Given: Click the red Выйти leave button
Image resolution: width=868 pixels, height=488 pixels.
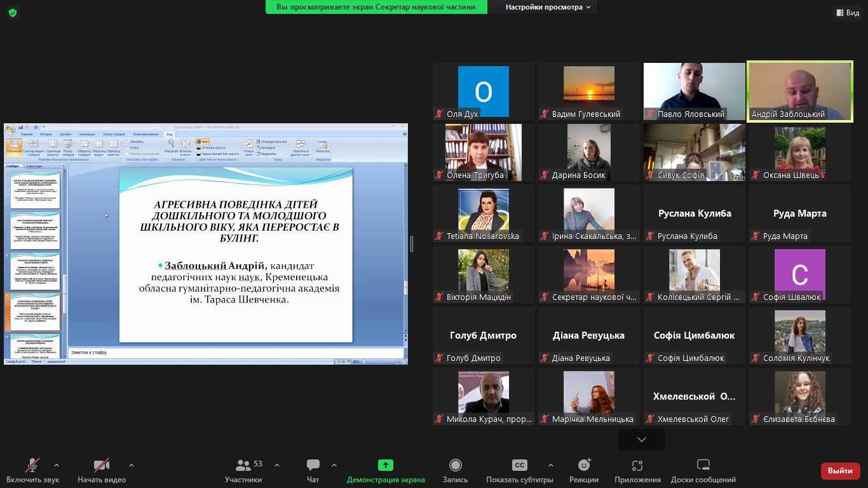Looking at the screenshot, I should (x=840, y=471).
